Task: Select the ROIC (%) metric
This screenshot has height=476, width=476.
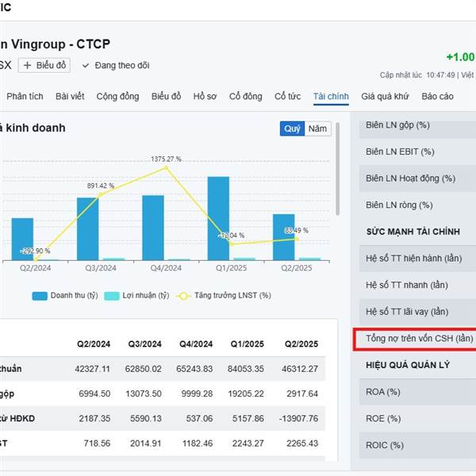Action: 417,445
